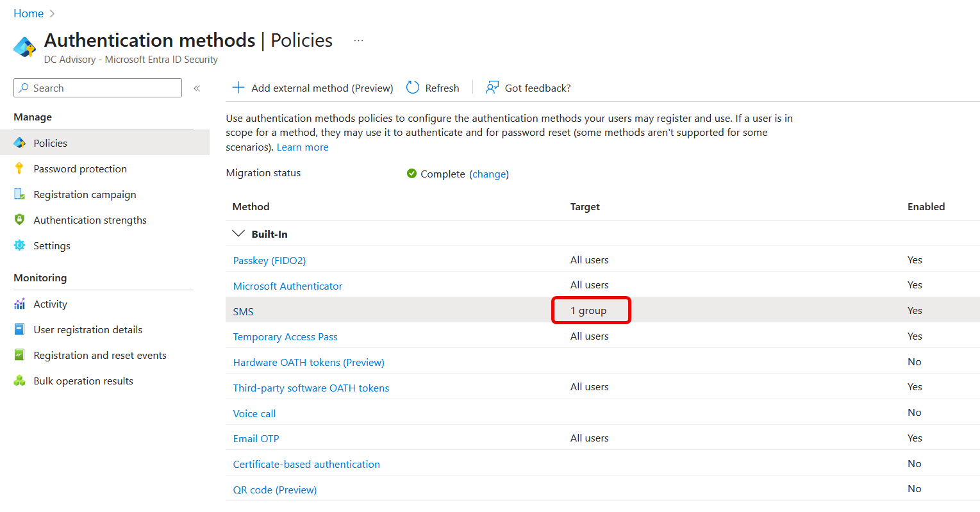Click the Password protection key icon
This screenshot has width=980, height=512.
(19, 169)
